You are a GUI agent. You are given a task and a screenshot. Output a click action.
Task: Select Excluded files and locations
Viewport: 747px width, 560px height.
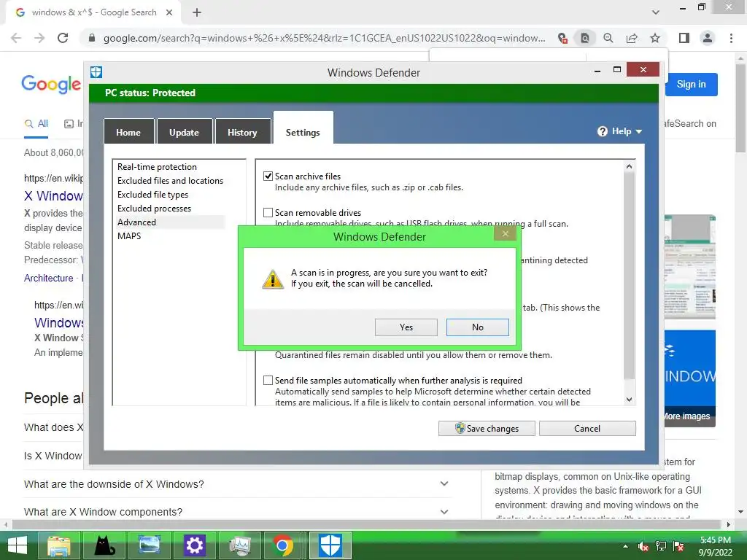click(x=170, y=181)
